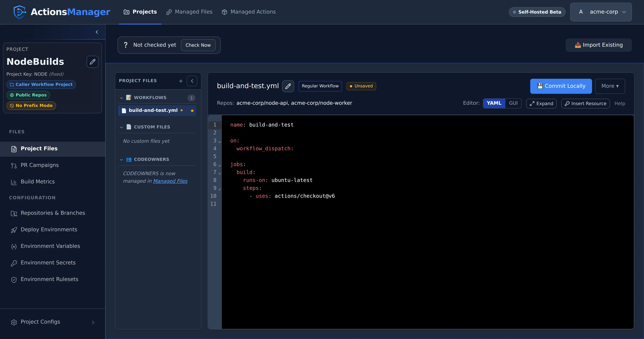
Task: Open Build Metrics from the sidebar
Action: click(x=53, y=182)
